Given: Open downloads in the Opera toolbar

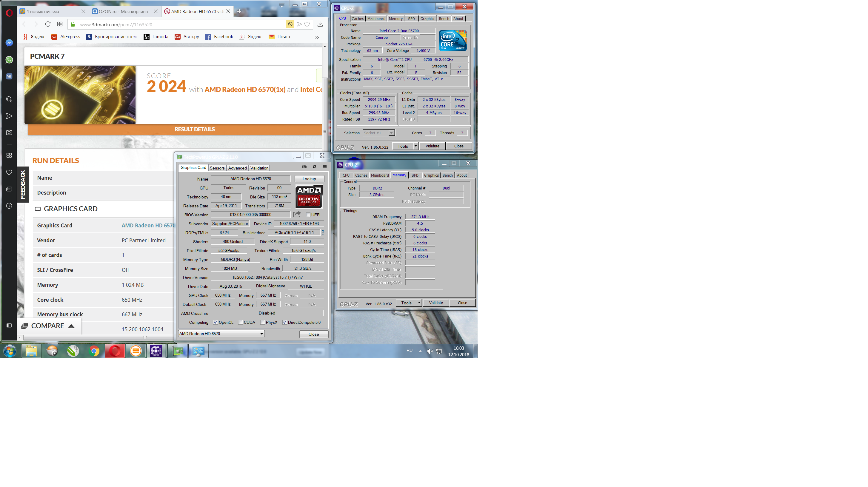Looking at the screenshot, I should pyautogui.click(x=320, y=24).
